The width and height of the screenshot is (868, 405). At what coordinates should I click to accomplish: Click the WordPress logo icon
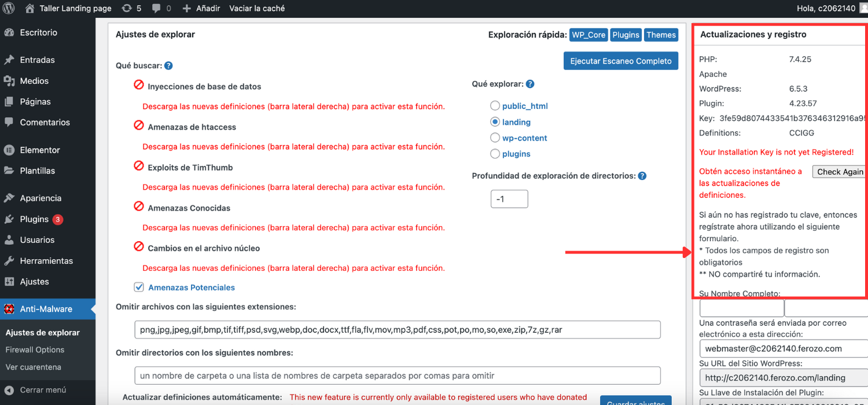9,8
